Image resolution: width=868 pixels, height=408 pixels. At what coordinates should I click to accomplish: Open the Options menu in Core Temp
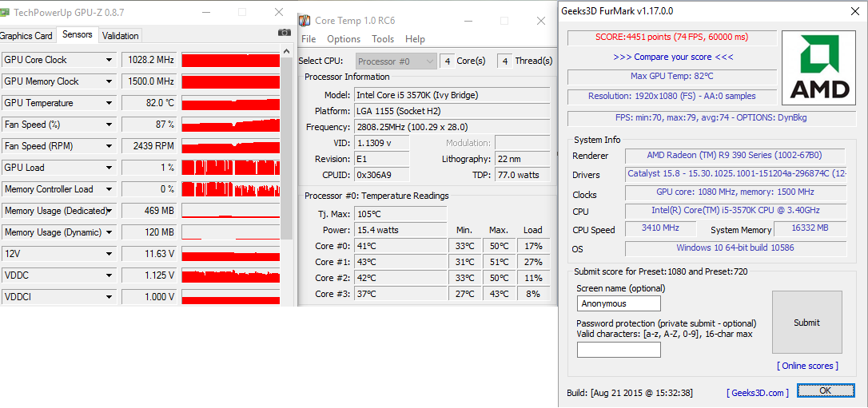(x=344, y=38)
